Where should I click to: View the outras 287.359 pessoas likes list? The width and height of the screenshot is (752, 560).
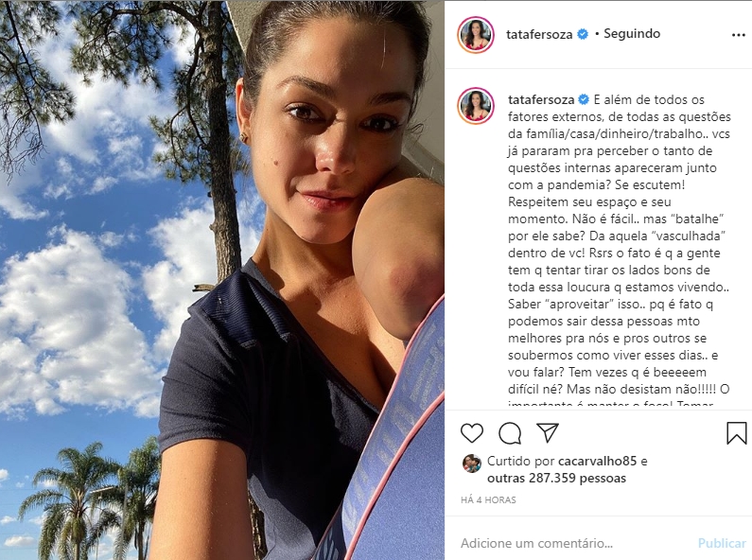point(556,479)
